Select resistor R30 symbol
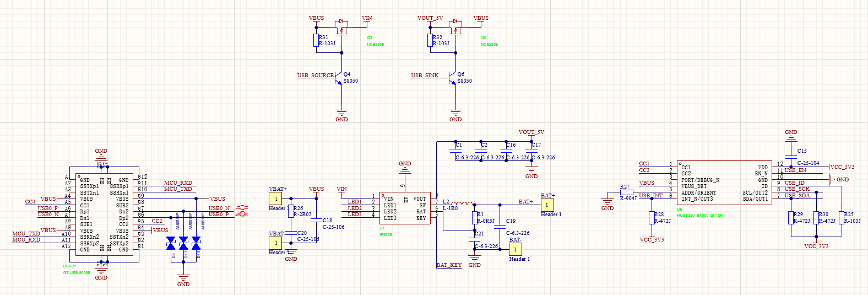The image size is (868, 295). point(816,218)
